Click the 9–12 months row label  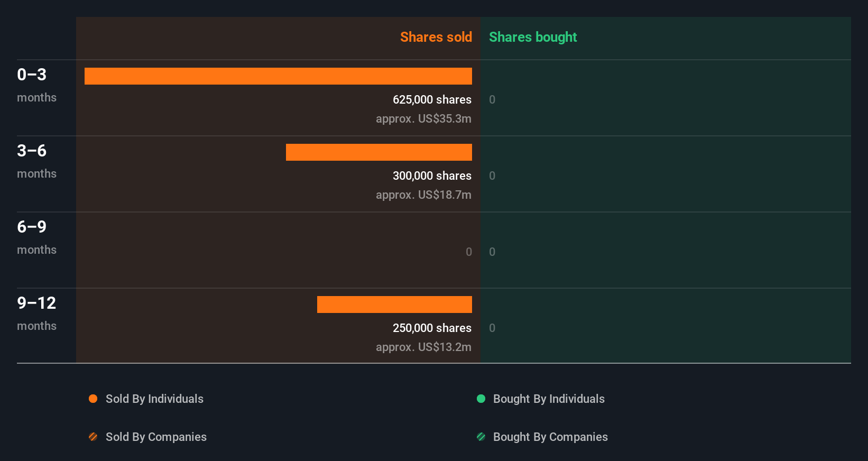tap(36, 313)
